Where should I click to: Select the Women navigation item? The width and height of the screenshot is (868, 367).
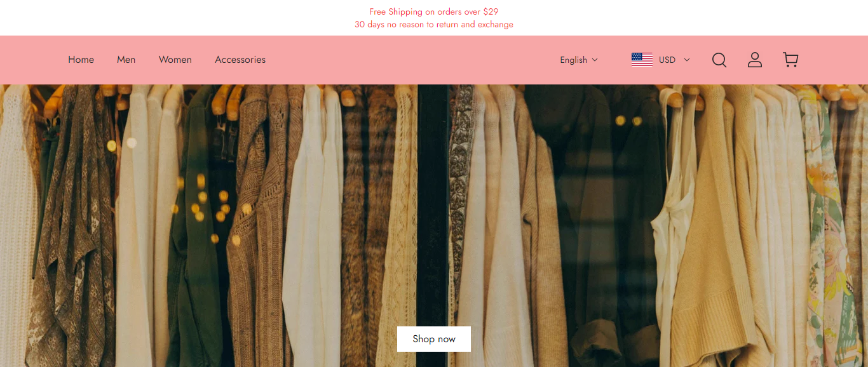click(x=175, y=60)
